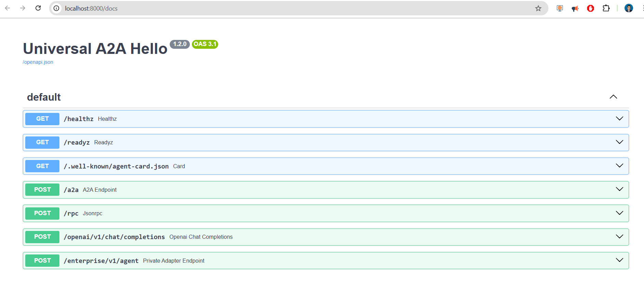644x293 pixels.
Task: Click the red shield extension icon
Action: (x=590, y=8)
